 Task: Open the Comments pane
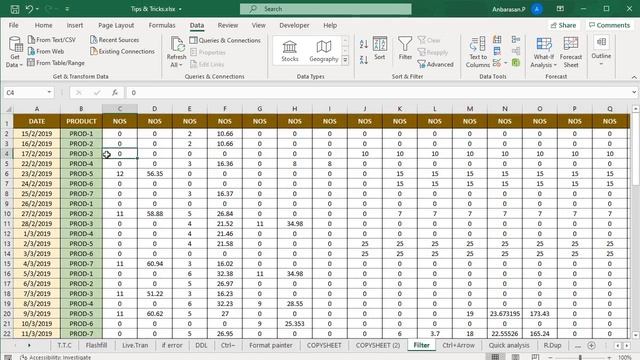(609, 25)
